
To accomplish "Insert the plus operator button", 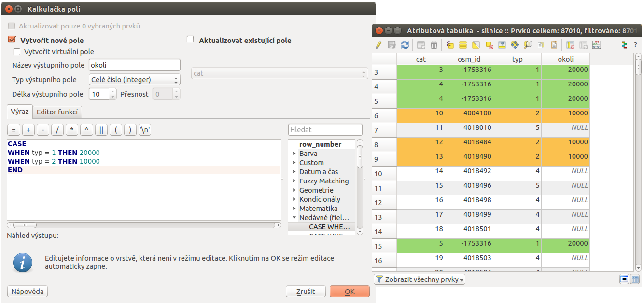I will [x=28, y=130].
